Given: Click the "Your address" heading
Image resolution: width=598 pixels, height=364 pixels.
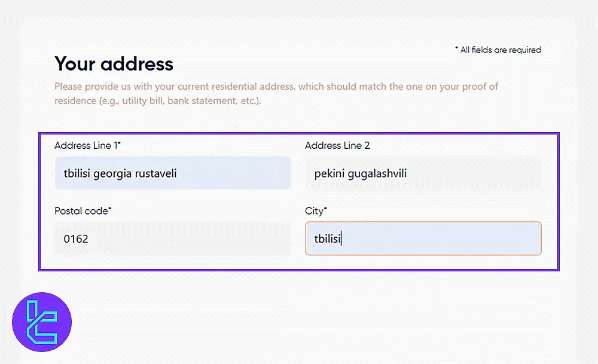Looking at the screenshot, I should 114,64.
